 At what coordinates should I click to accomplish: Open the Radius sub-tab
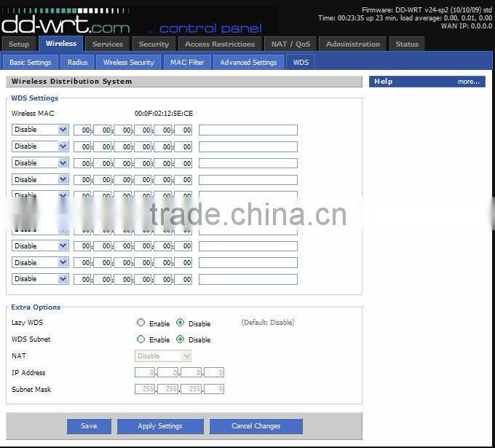click(x=77, y=62)
